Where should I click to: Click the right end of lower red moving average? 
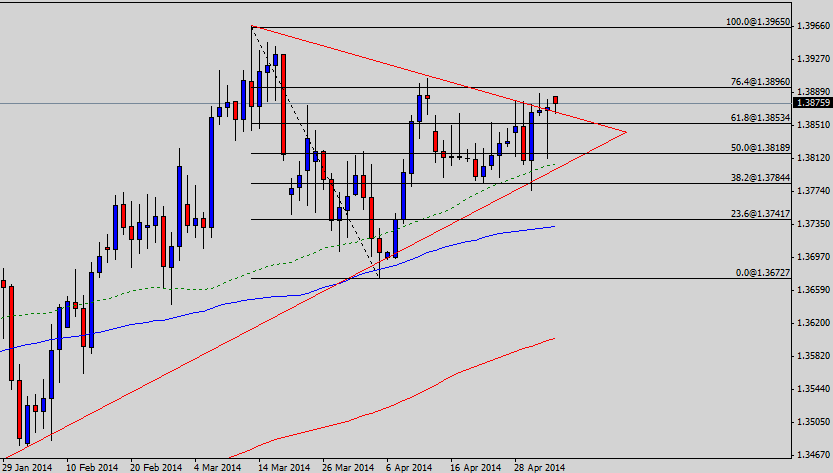pyautogui.click(x=555, y=339)
